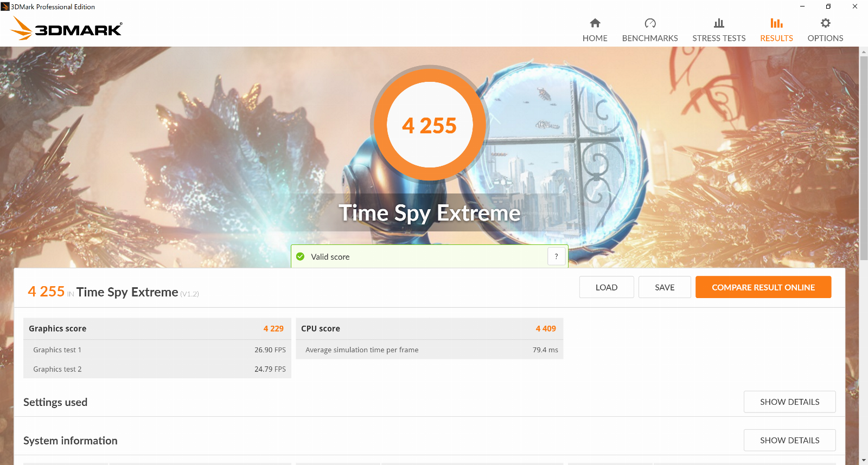Click Graphics test 1 row 26.90 FPS
Screen dimensions: 868x465
[x=157, y=350]
